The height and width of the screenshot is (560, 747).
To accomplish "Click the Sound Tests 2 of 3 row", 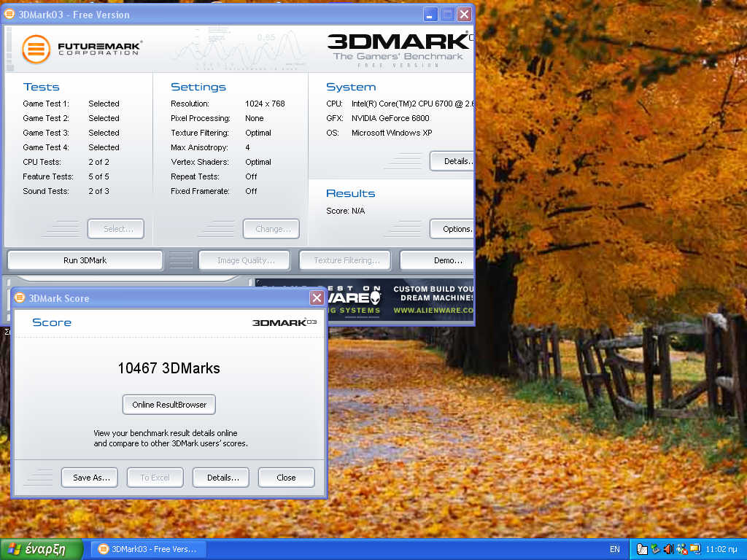I will click(66, 192).
